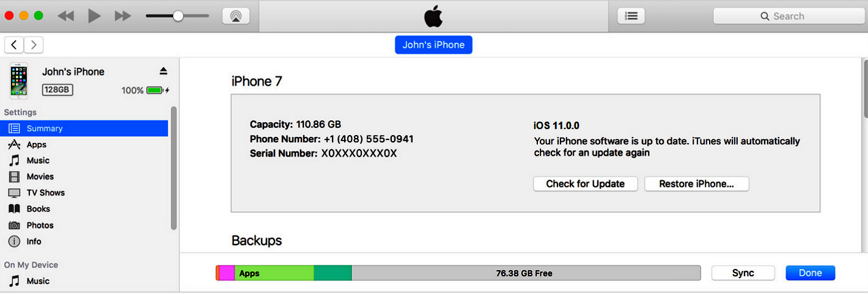
Task: Click the Serial Number value X0XXX0XXX0X
Action: pyautogui.click(x=359, y=153)
